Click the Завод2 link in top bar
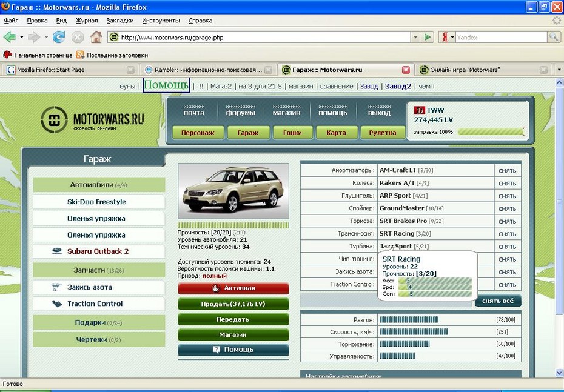This screenshot has height=392, width=564. point(398,86)
